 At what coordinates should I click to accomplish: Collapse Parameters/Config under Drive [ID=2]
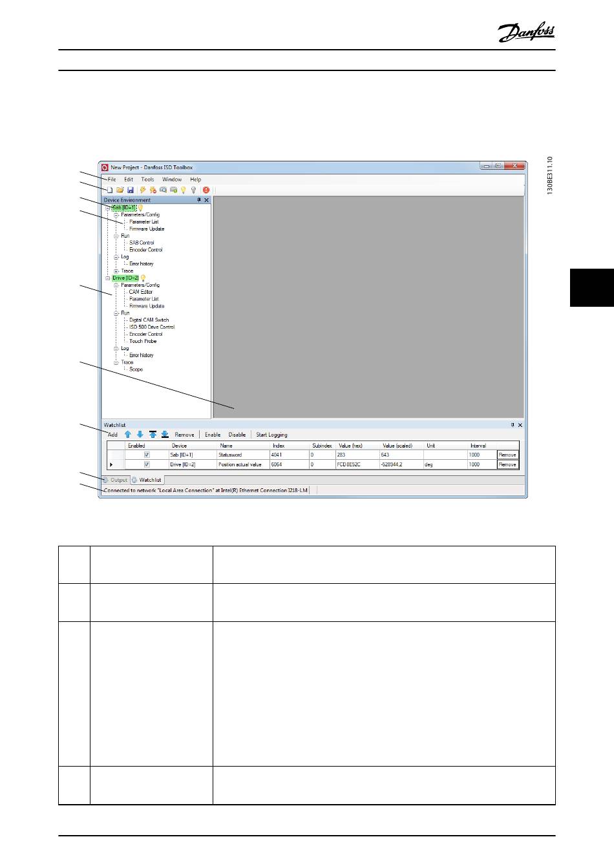coord(116,285)
